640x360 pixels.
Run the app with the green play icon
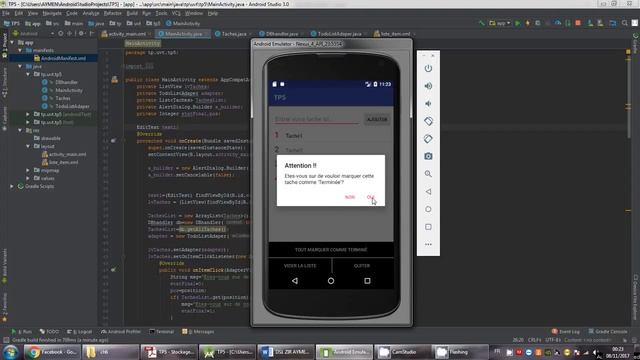[x=518, y=23]
